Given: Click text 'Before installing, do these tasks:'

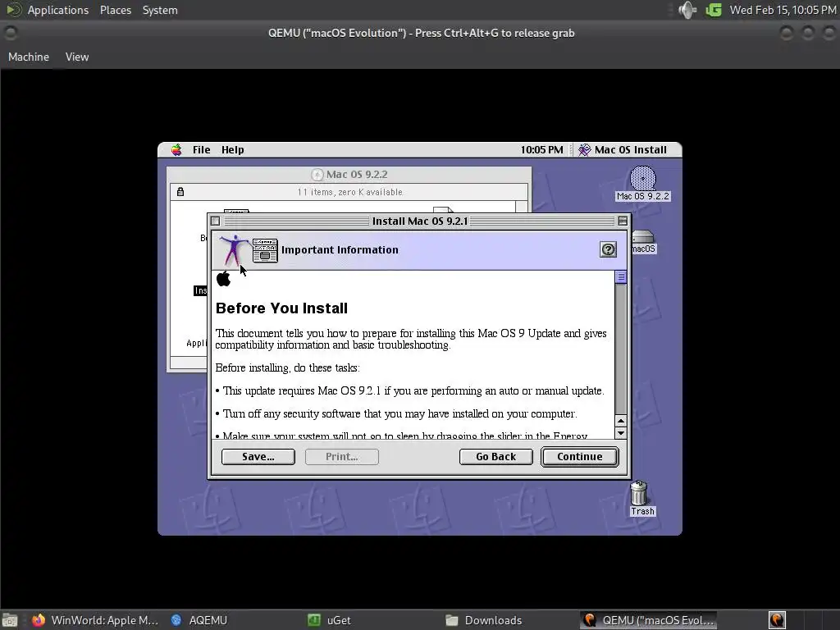Looking at the screenshot, I should click(x=288, y=368).
